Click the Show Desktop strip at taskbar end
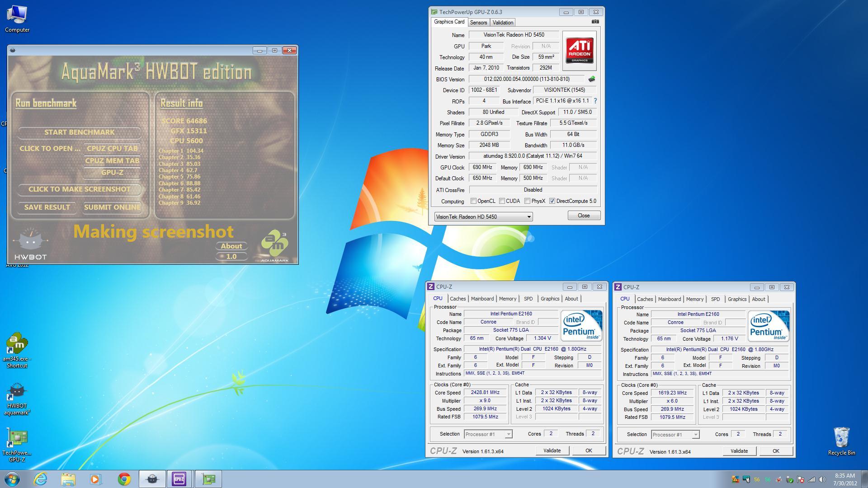This screenshot has height=488, width=868. (x=864, y=479)
